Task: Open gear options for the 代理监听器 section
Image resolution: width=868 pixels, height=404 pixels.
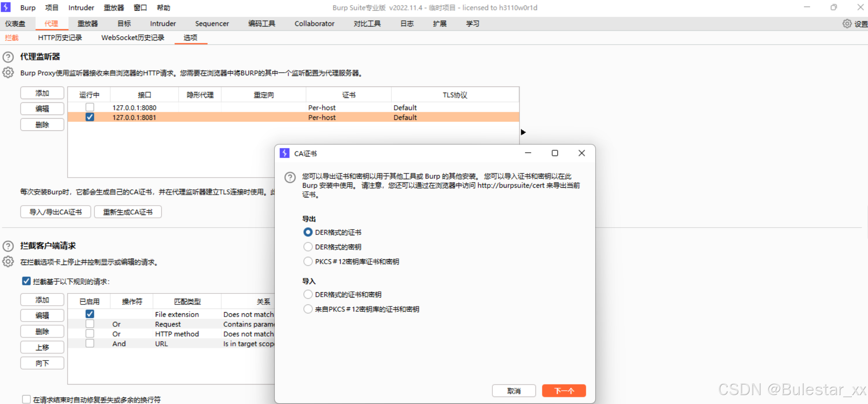Action: pyautogui.click(x=8, y=73)
